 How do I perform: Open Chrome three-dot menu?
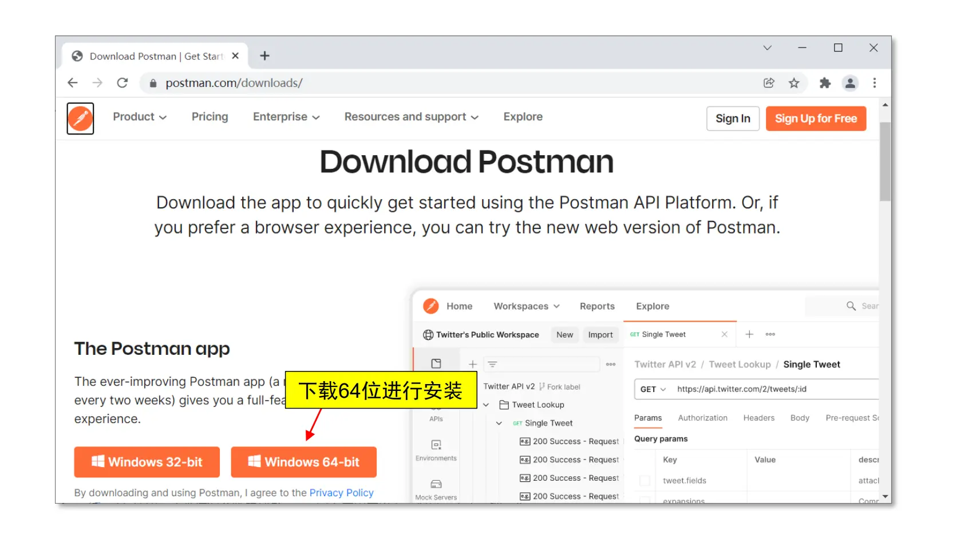click(875, 83)
